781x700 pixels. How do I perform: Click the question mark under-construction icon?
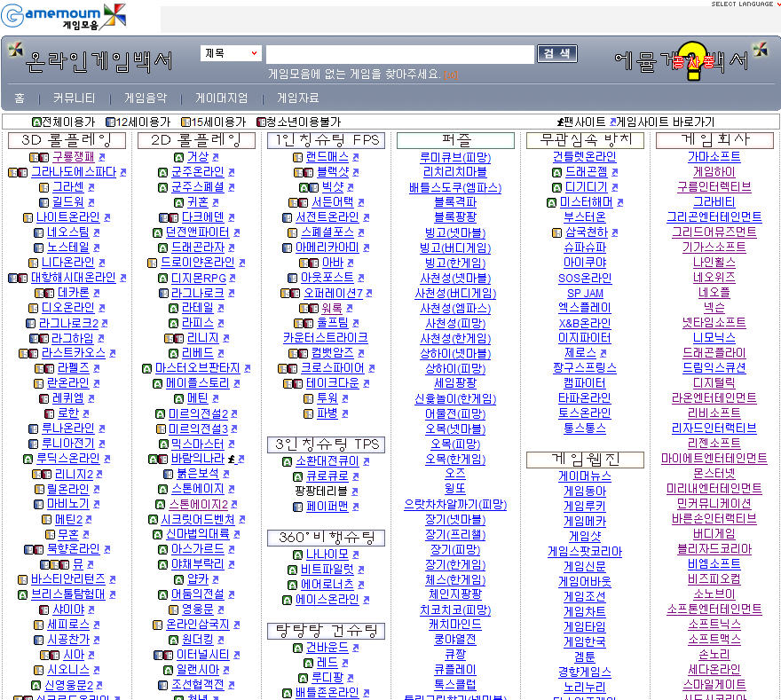tap(693, 60)
